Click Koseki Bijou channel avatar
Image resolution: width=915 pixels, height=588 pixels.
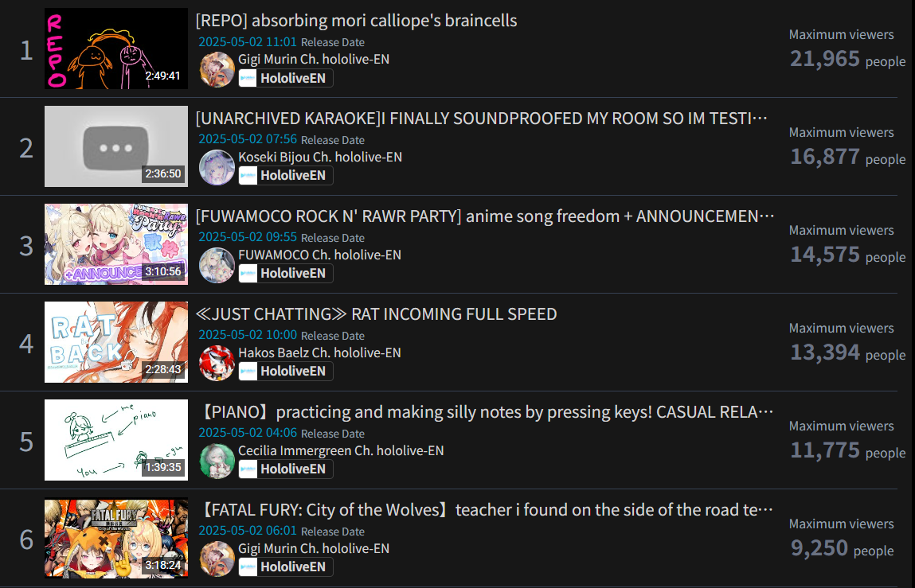click(x=217, y=167)
